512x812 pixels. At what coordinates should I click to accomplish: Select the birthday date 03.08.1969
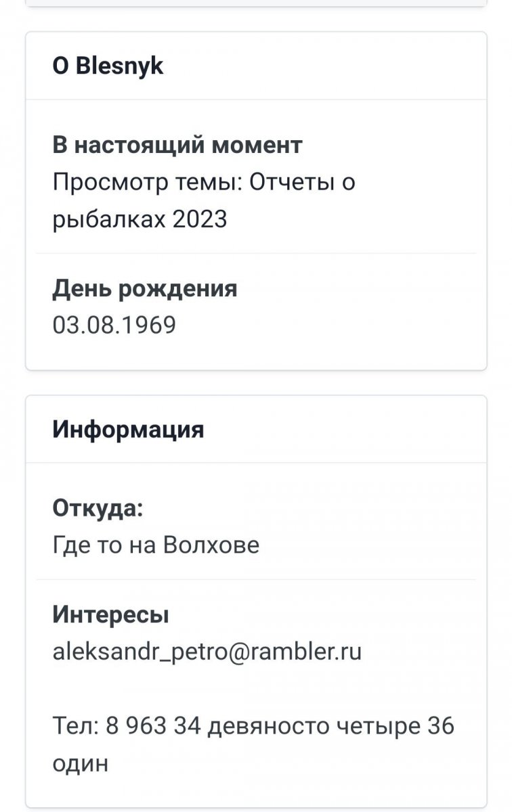114,325
